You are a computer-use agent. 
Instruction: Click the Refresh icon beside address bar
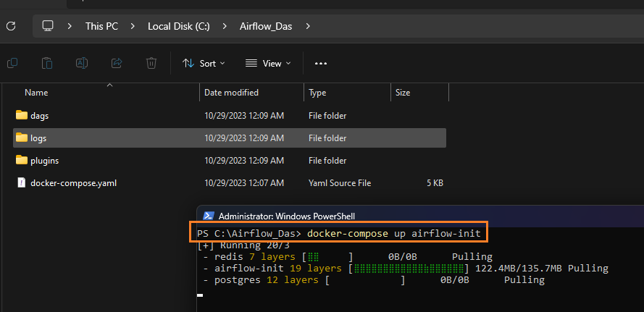11,26
